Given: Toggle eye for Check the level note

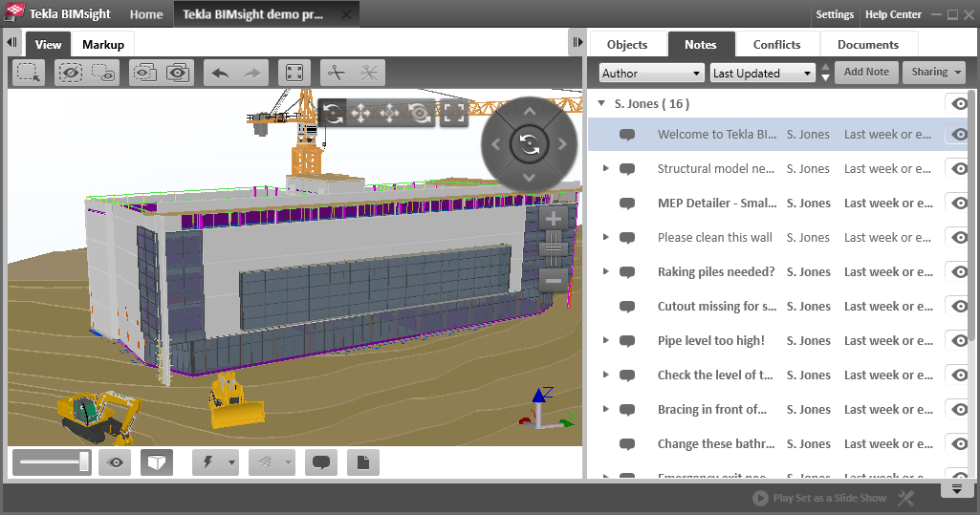Looking at the screenshot, I should 959,375.
